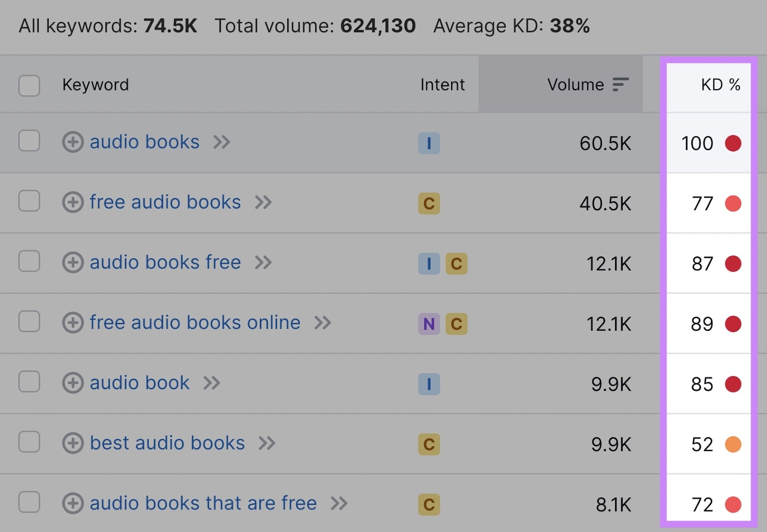Image resolution: width=767 pixels, height=532 pixels.
Task: Open the keyword link "best audio books"
Action: coord(167,444)
